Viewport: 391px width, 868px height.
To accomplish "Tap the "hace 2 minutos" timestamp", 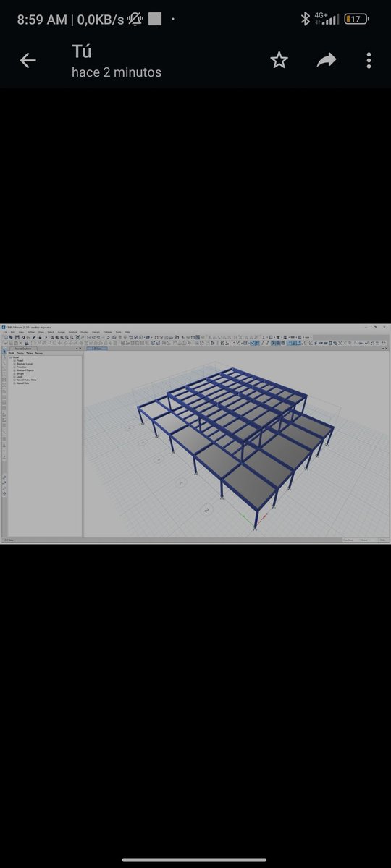I will point(117,72).
